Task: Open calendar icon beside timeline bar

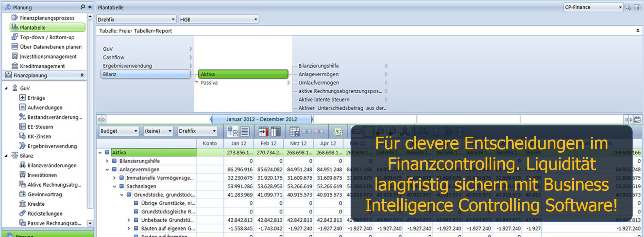Action: (637, 120)
